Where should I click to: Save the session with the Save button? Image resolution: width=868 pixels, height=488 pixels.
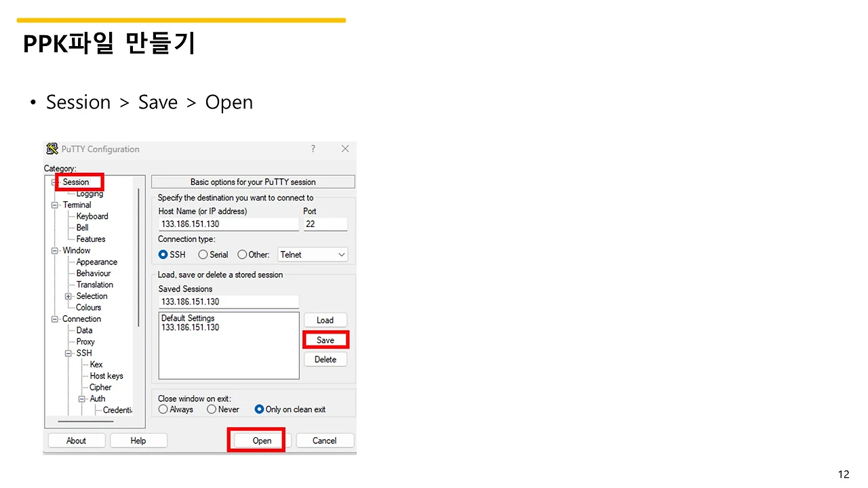[325, 340]
